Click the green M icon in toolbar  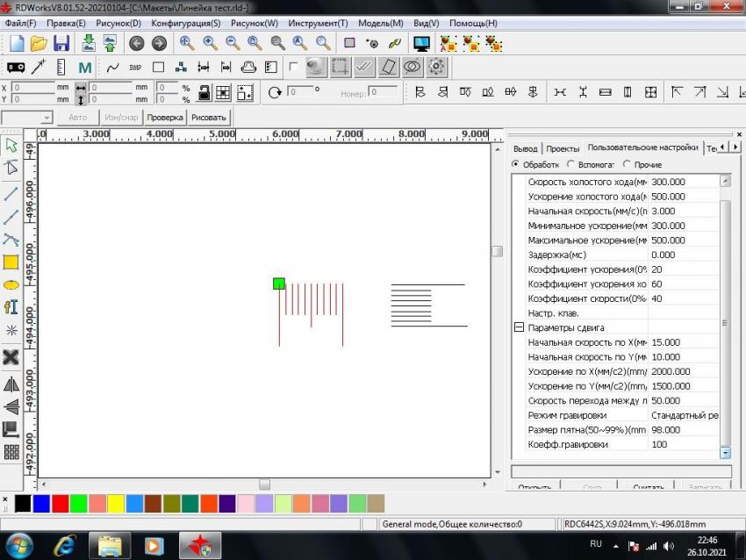(x=85, y=67)
